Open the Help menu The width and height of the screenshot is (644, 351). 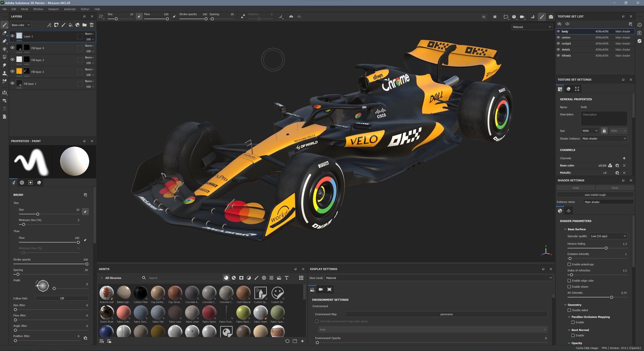pos(97,9)
